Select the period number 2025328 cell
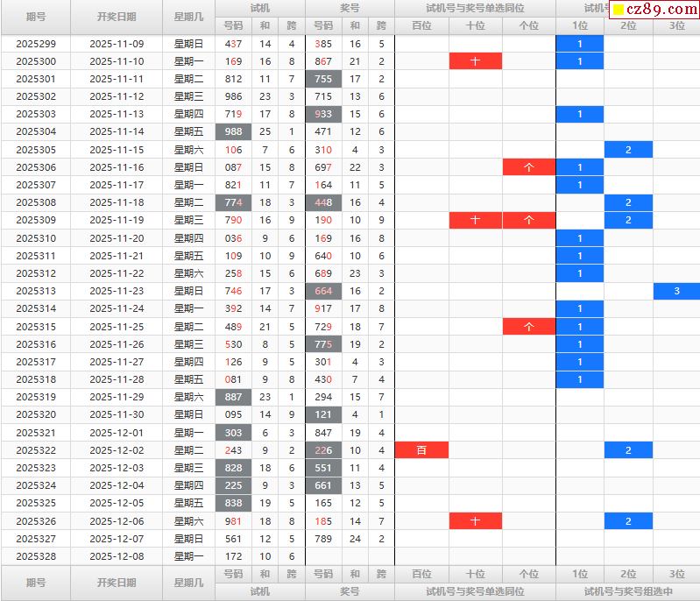700x601 pixels. pos(36,556)
